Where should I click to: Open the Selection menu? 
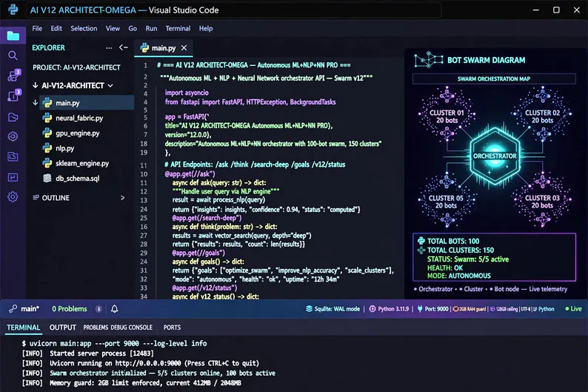pos(84,28)
